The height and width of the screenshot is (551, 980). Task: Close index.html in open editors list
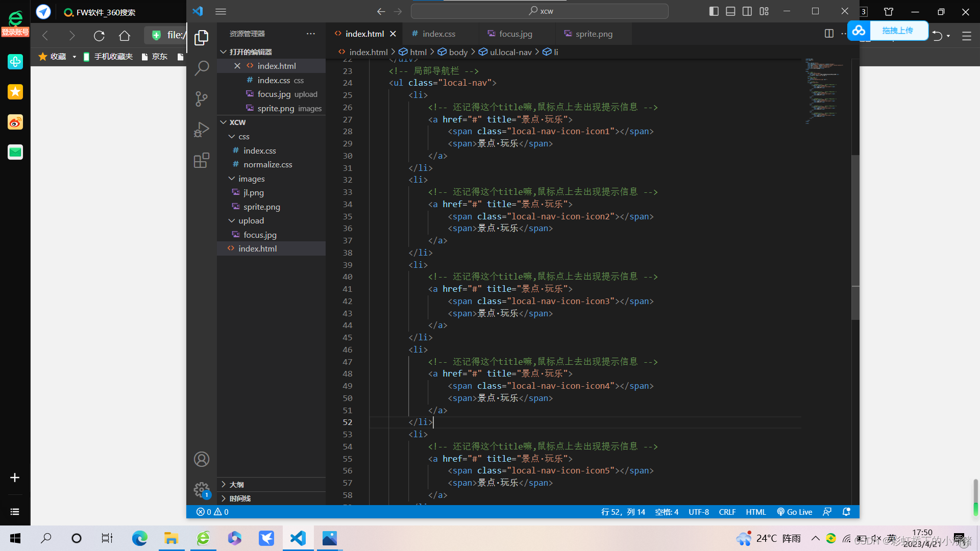(237, 66)
